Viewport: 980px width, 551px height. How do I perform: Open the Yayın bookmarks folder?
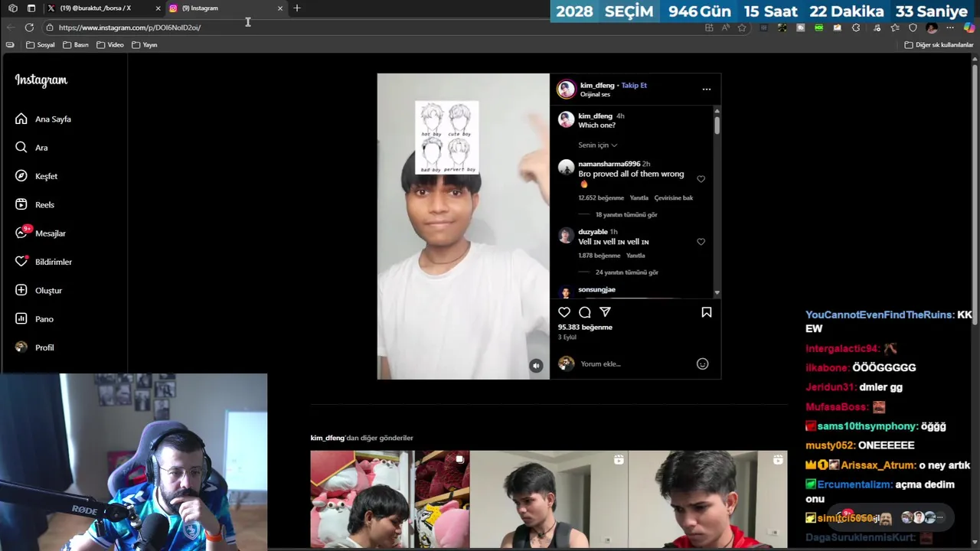[145, 45]
